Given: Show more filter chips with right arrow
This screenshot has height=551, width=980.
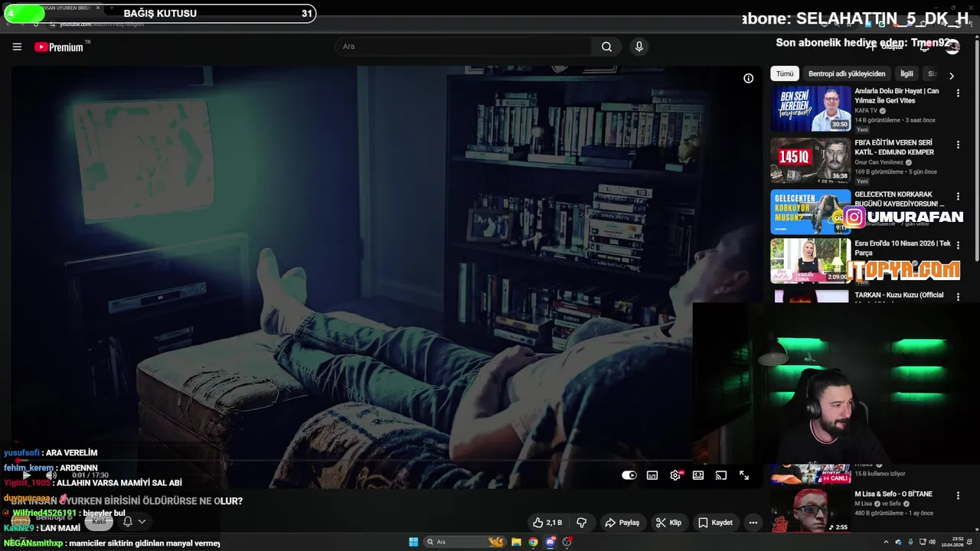Looking at the screenshot, I should [x=952, y=76].
